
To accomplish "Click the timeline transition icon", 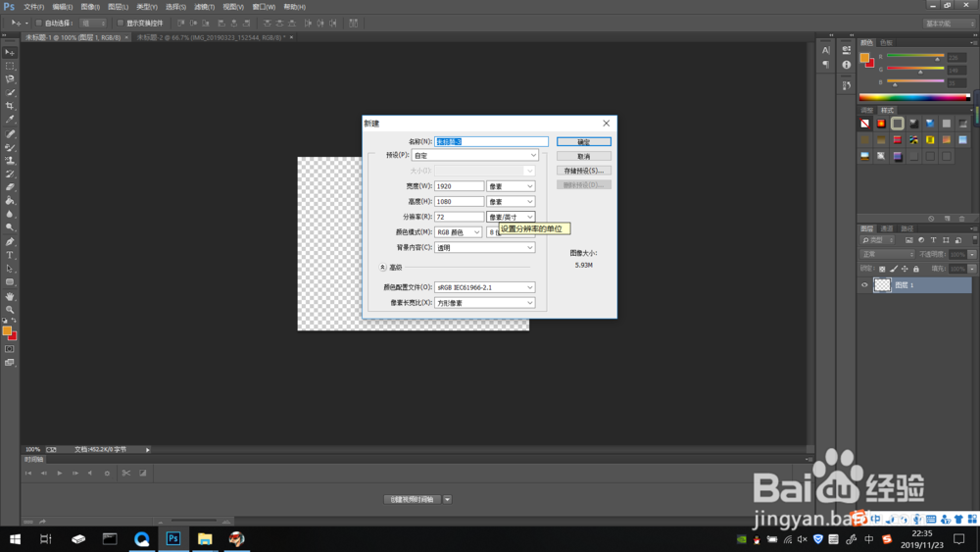I will click(142, 474).
